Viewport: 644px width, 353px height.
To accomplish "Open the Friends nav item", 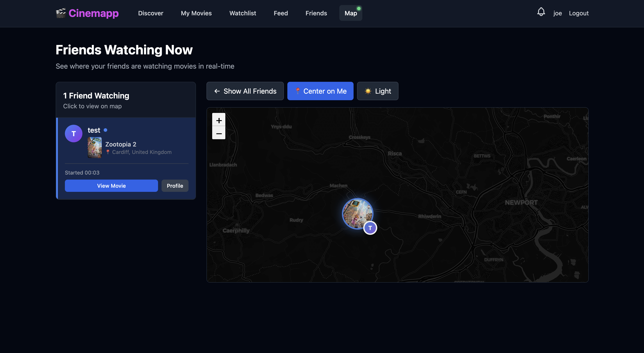I will (316, 13).
